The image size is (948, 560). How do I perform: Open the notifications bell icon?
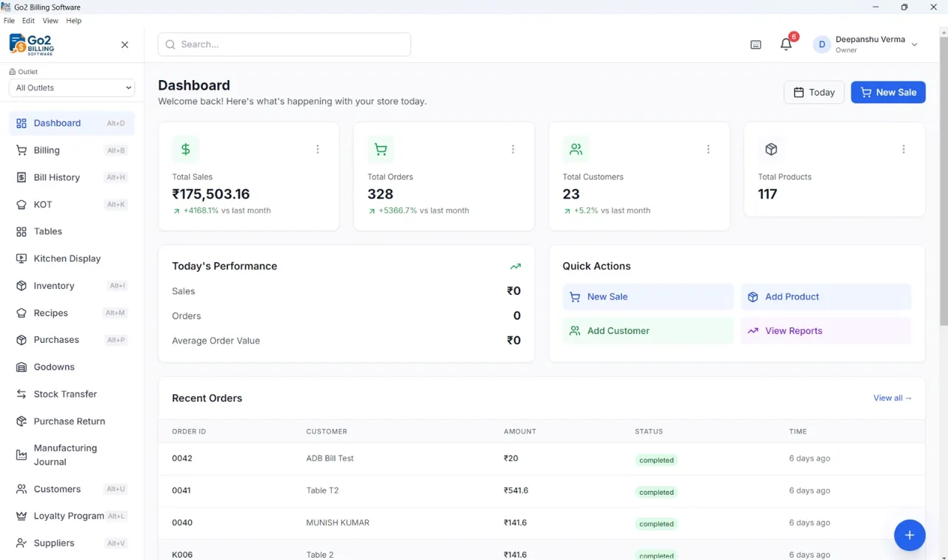[786, 44]
